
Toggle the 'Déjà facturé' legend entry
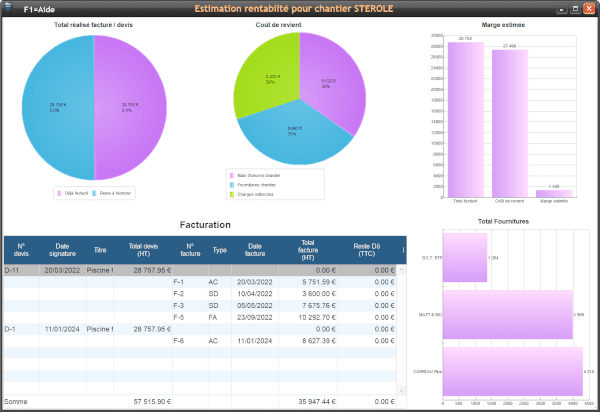pos(73,192)
